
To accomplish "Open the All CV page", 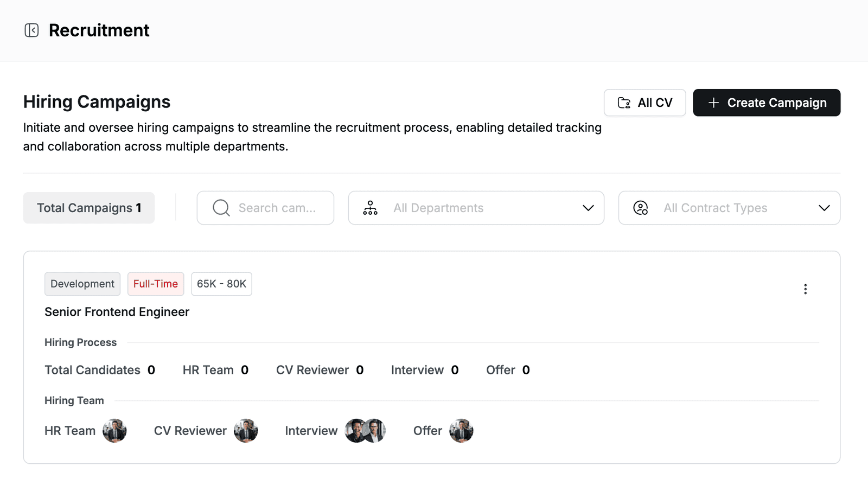I will (x=645, y=103).
